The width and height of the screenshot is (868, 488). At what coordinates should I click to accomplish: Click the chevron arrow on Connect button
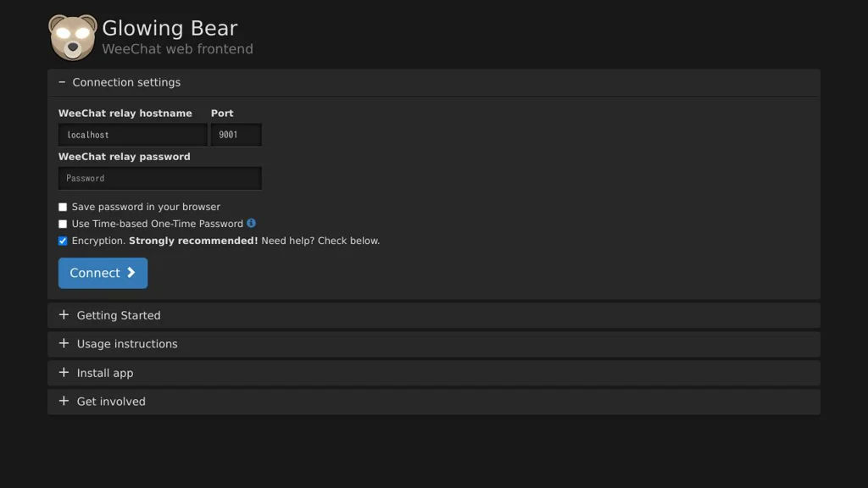point(131,273)
